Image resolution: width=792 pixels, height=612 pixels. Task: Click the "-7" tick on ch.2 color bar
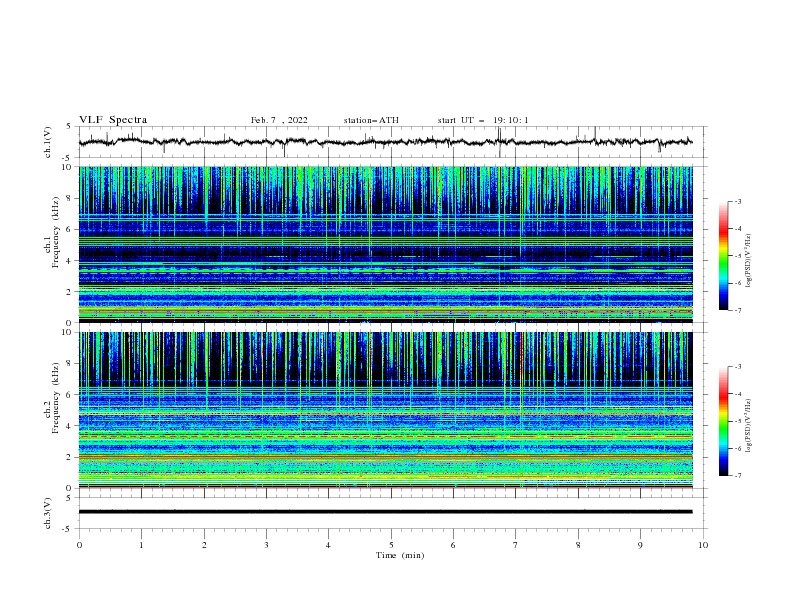738,475
